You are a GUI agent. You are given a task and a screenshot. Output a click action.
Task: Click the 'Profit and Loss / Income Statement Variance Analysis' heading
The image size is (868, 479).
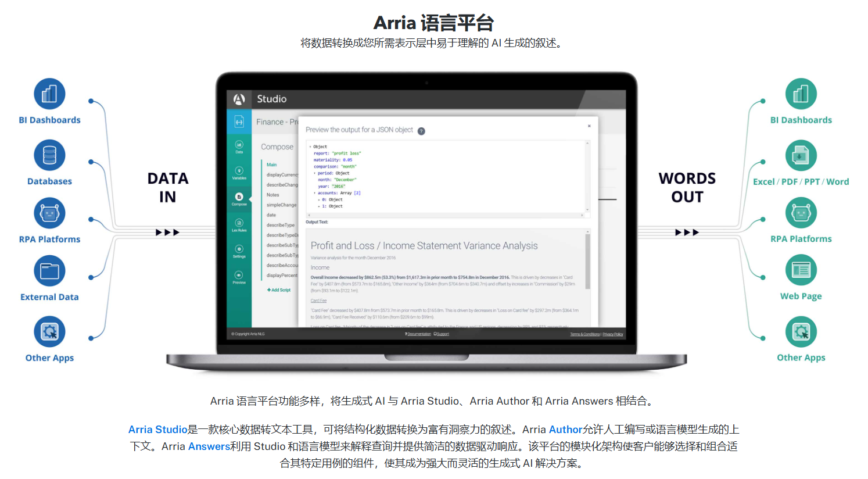424,246
